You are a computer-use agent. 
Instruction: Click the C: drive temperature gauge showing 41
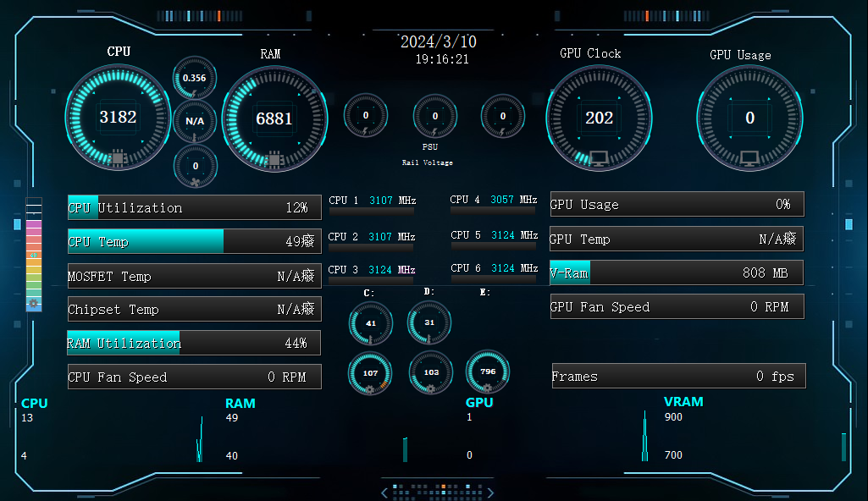click(370, 322)
